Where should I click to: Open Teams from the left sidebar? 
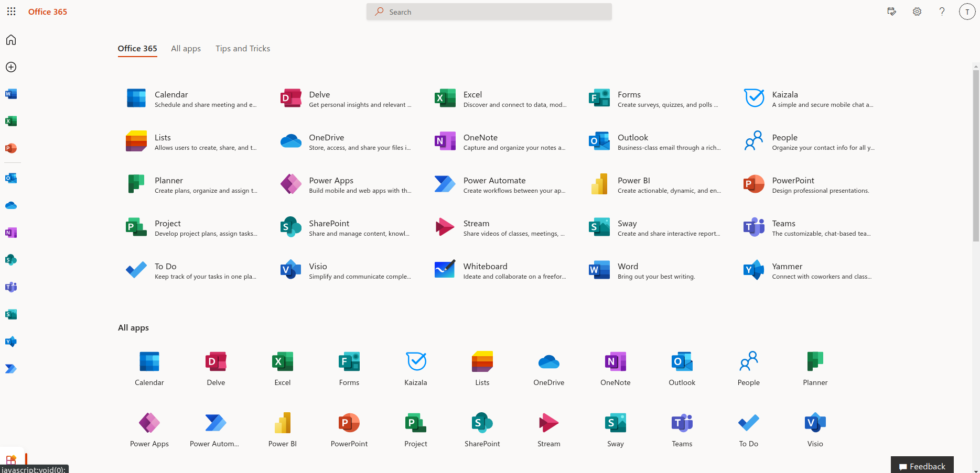click(x=11, y=287)
